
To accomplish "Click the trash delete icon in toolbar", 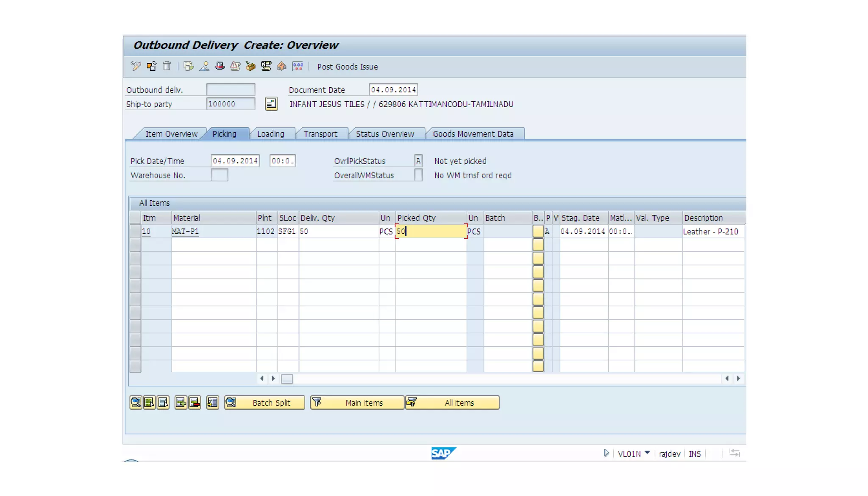I will (167, 66).
